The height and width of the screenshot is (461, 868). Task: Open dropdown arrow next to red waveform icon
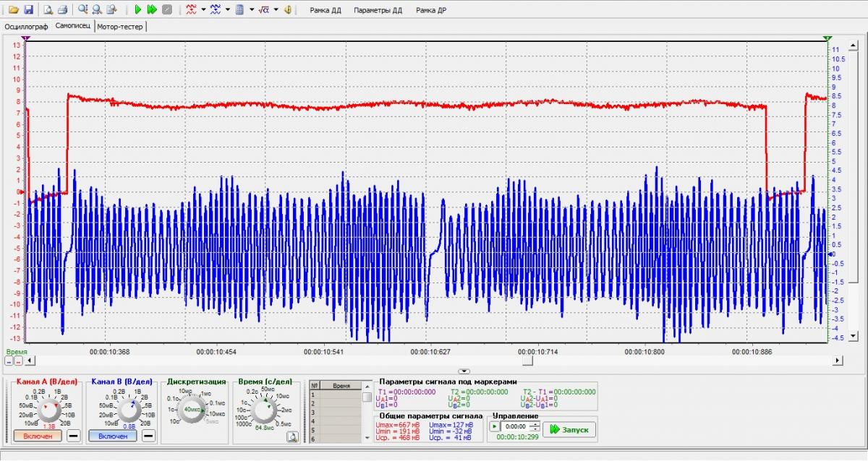click(x=203, y=10)
